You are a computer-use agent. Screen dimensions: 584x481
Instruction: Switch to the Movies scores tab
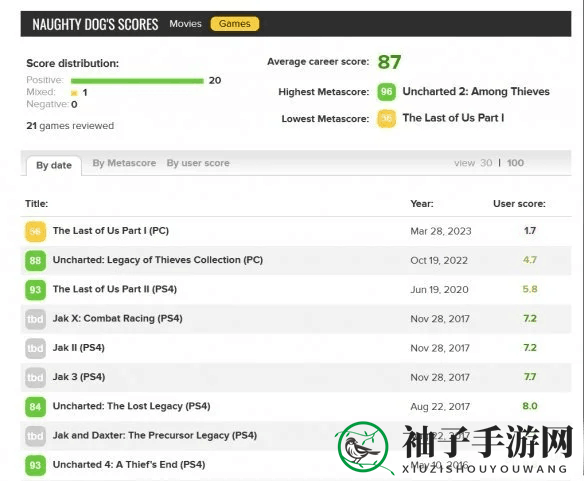[185, 24]
